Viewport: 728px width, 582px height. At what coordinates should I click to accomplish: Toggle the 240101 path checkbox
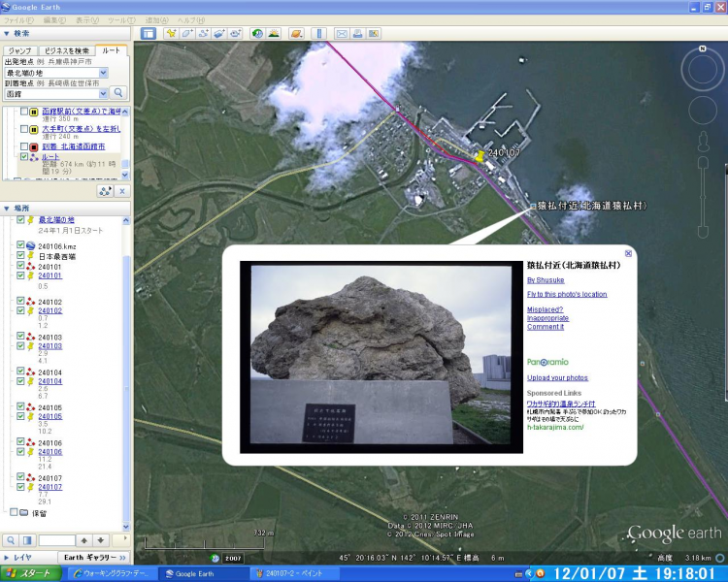20,266
